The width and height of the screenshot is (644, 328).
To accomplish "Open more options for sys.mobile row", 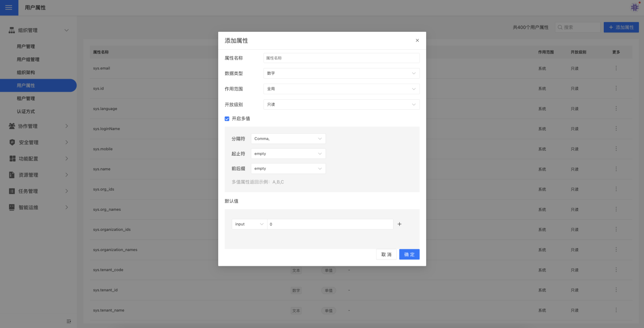I will [616, 149].
